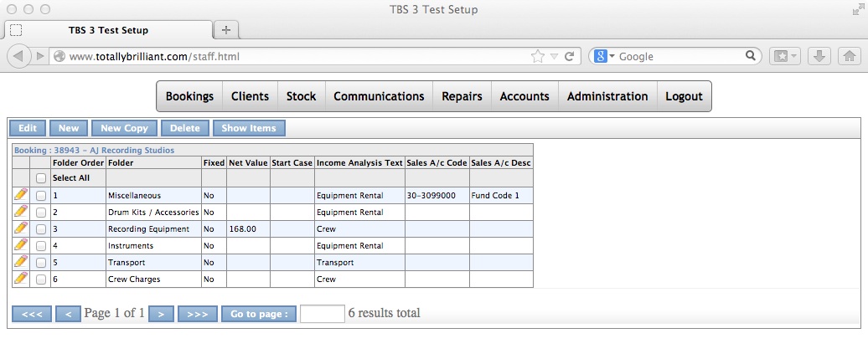
Task: Click the browser home button
Action: coord(850,56)
